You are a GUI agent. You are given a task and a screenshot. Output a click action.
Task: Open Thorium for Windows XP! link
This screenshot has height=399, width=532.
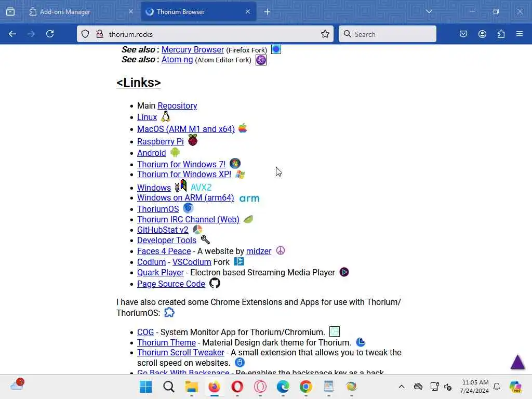click(x=184, y=175)
